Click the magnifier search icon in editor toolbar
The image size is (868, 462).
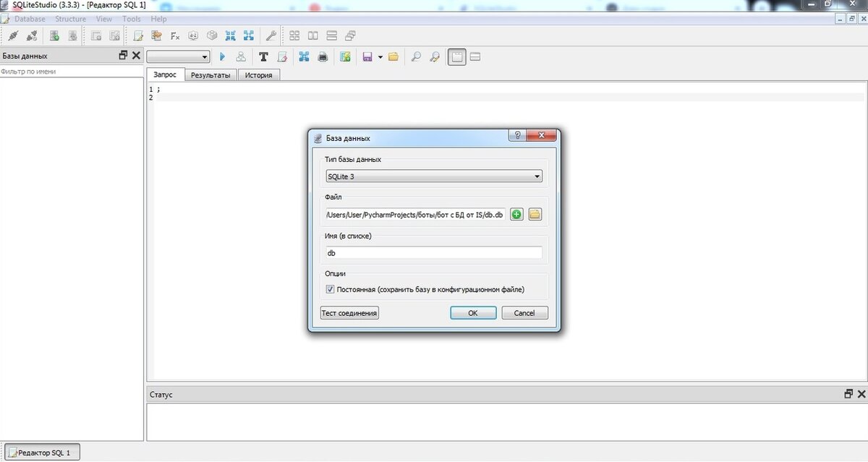[416, 56]
